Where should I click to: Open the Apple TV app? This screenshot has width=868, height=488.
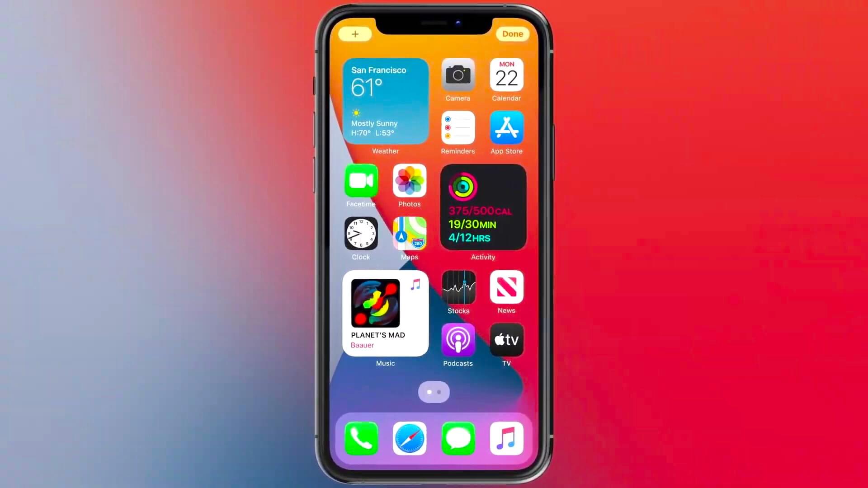[506, 341]
